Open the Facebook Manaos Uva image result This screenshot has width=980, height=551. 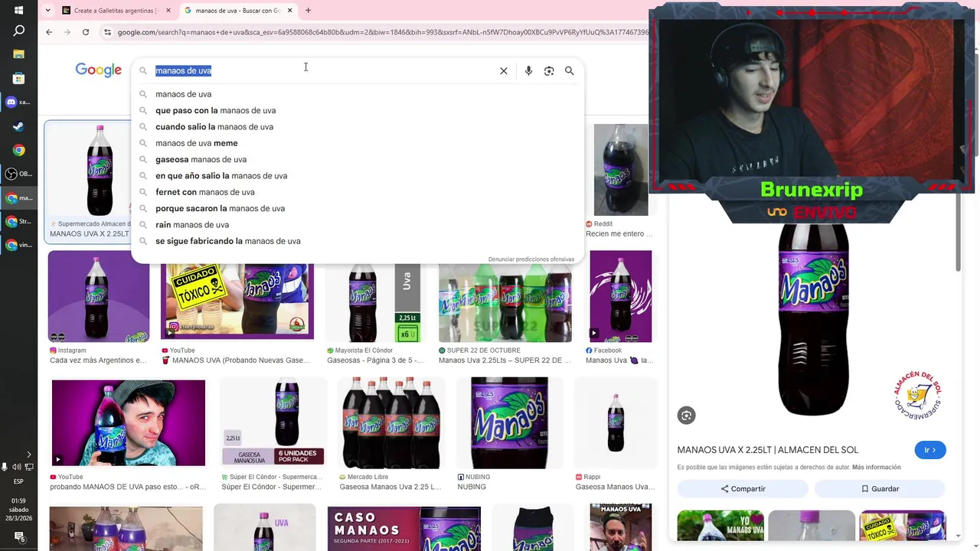click(x=620, y=296)
